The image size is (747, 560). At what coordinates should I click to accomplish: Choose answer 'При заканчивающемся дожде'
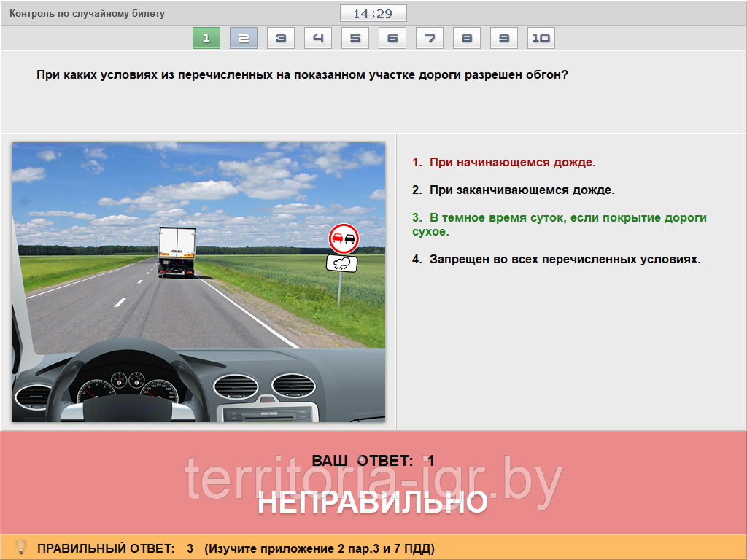pos(522,190)
